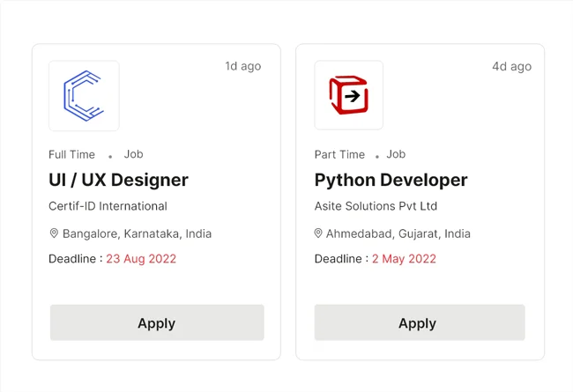The image size is (573, 392).
Task: Apply for the UI / UX Designer job
Action: pos(157,322)
